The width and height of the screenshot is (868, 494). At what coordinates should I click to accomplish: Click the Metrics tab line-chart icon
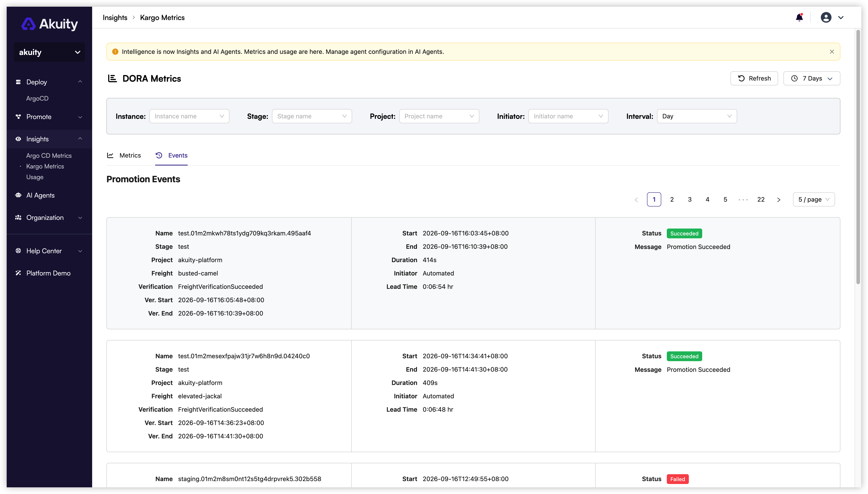110,155
